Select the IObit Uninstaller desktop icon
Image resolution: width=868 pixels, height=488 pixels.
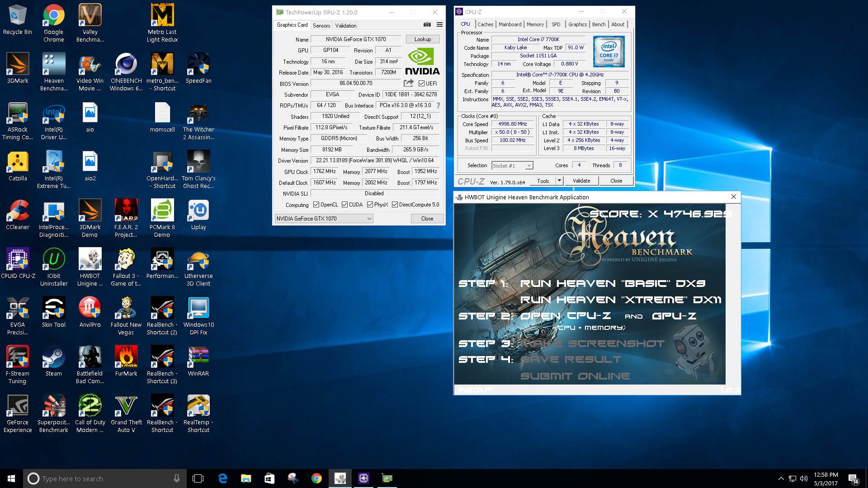[x=54, y=267]
